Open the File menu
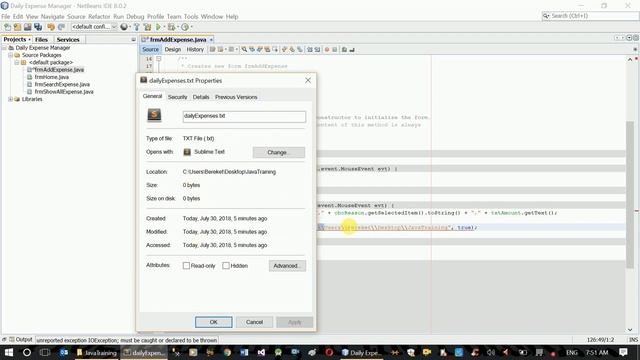 pyautogui.click(x=5, y=17)
